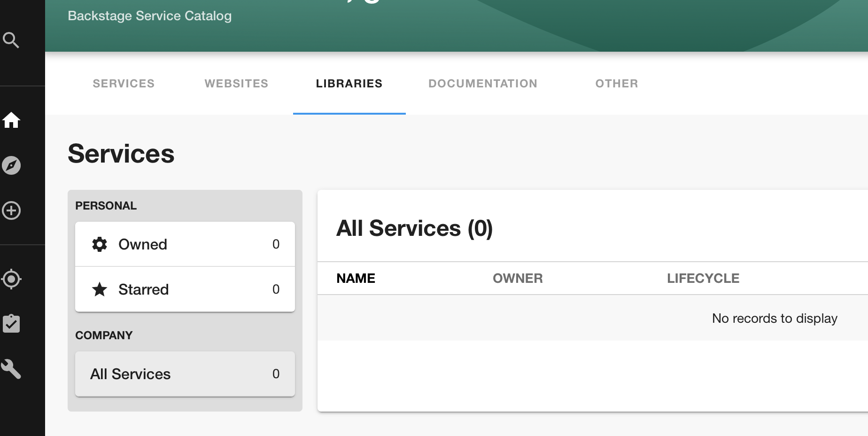Click the wrench settings icon
Screen dimensions: 868x436
pyautogui.click(x=11, y=369)
